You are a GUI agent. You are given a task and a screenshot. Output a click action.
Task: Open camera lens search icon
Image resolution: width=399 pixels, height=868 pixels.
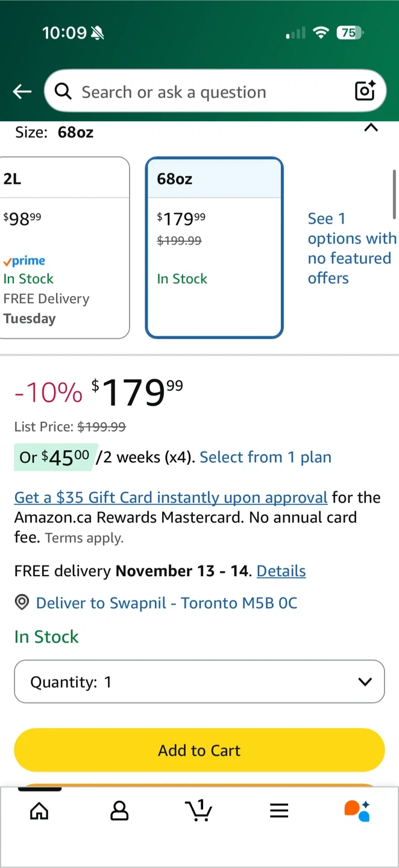[x=365, y=91]
